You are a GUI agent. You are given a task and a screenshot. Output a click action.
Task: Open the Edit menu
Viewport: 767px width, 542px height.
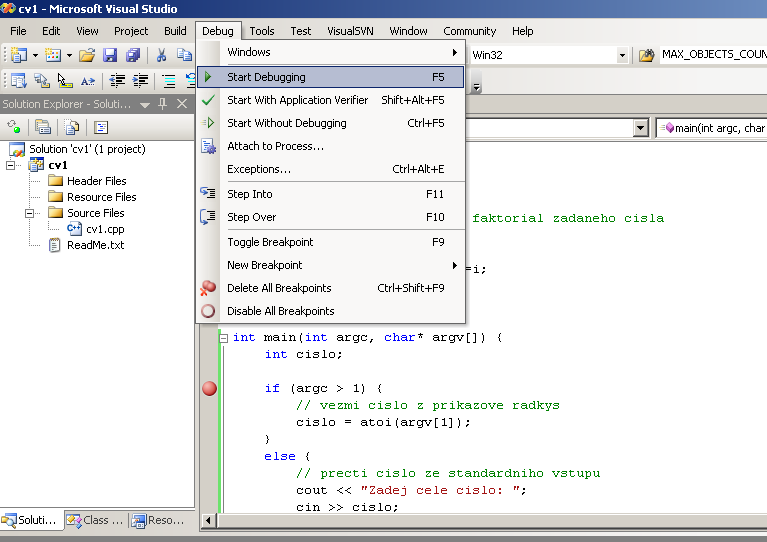click(51, 31)
